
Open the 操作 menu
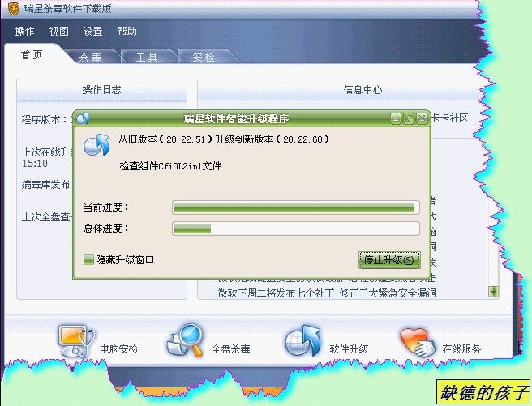(24, 31)
